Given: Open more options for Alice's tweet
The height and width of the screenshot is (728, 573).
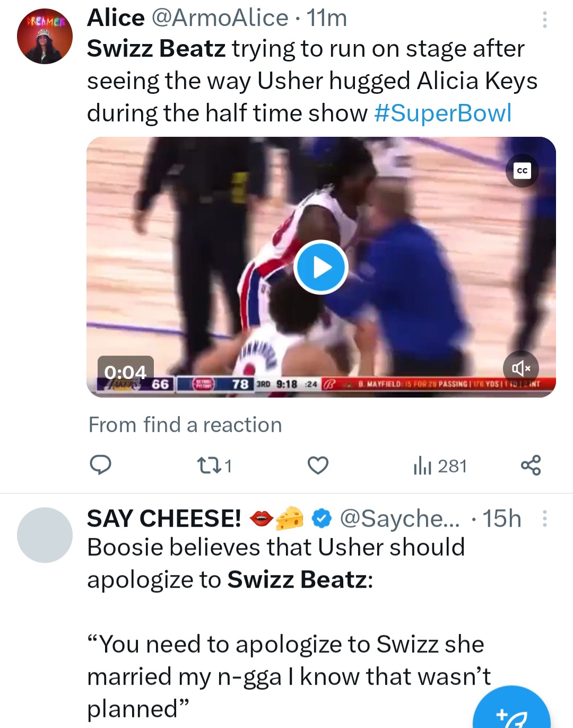Looking at the screenshot, I should (x=544, y=20).
